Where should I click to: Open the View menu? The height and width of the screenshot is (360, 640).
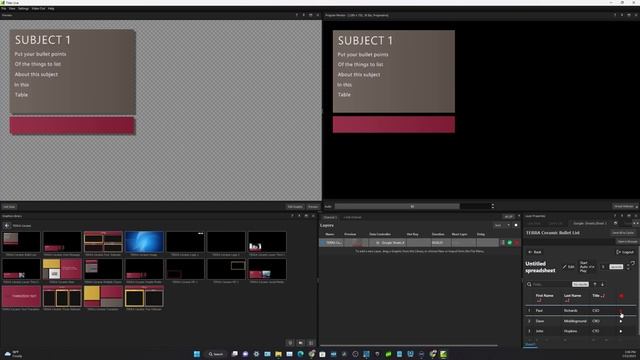(12, 9)
